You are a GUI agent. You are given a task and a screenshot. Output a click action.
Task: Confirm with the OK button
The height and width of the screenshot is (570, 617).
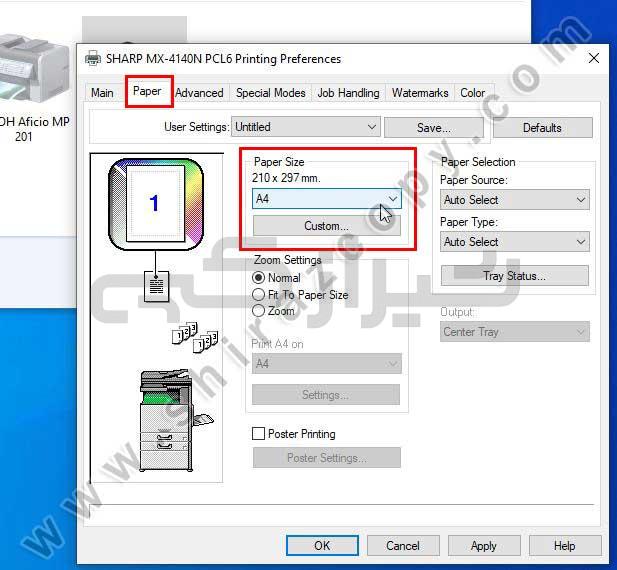[x=322, y=546]
